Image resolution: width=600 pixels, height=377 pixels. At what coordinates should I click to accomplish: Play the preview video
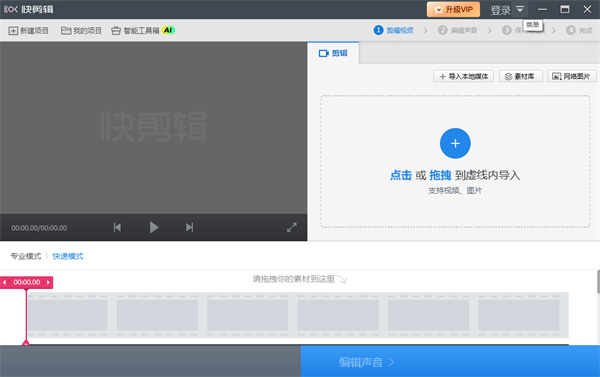153,227
